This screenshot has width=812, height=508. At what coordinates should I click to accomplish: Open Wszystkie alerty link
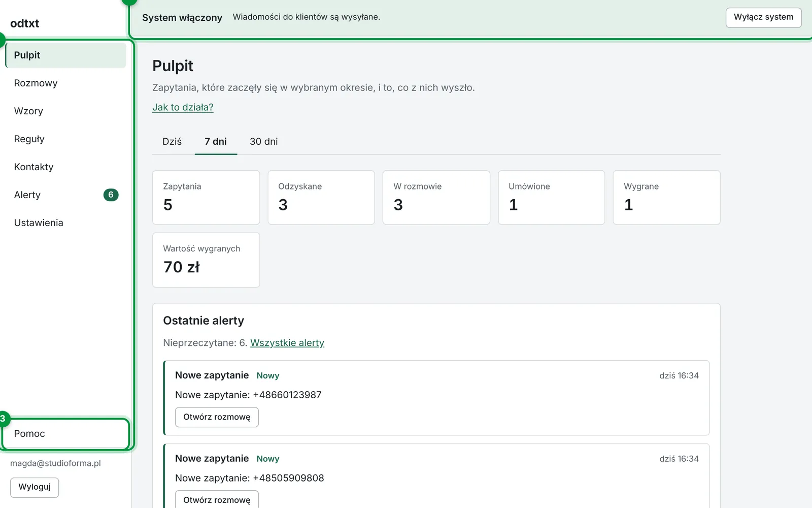click(x=287, y=343)
